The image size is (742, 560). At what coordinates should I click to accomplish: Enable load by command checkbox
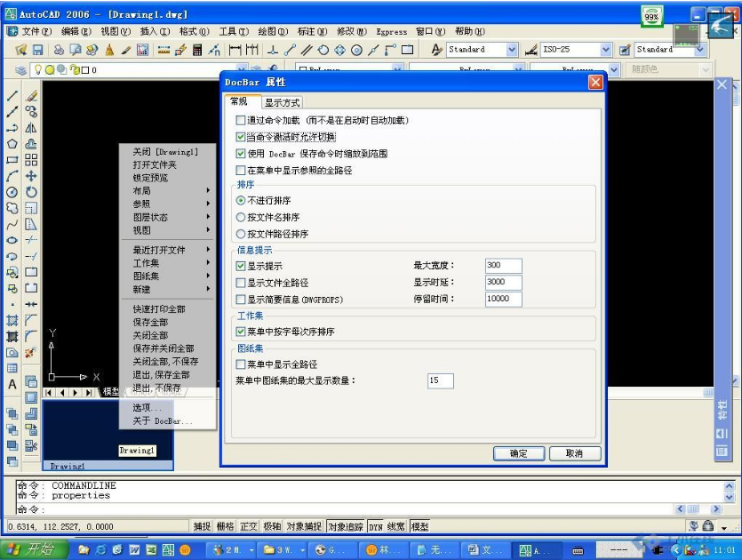pos(241,120)
